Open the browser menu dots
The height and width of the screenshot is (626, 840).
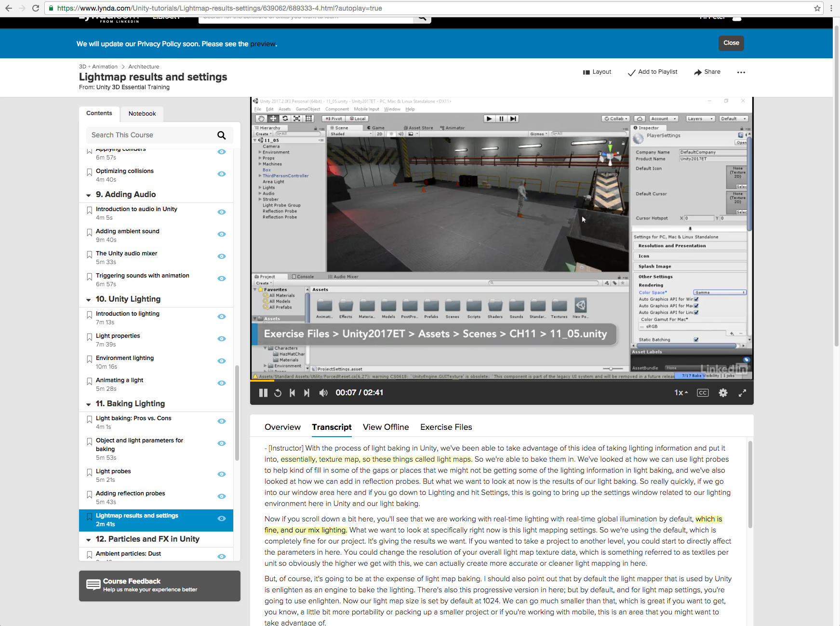831,8
